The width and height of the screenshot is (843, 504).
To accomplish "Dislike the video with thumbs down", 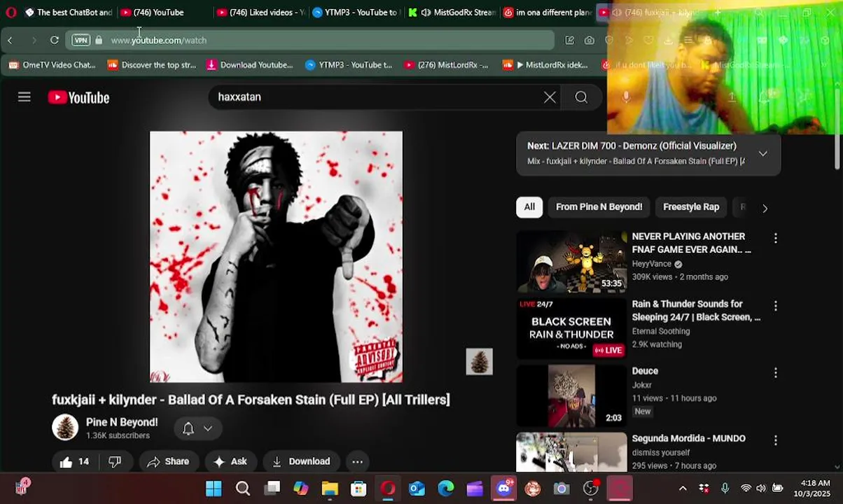I will click(115, 461).
